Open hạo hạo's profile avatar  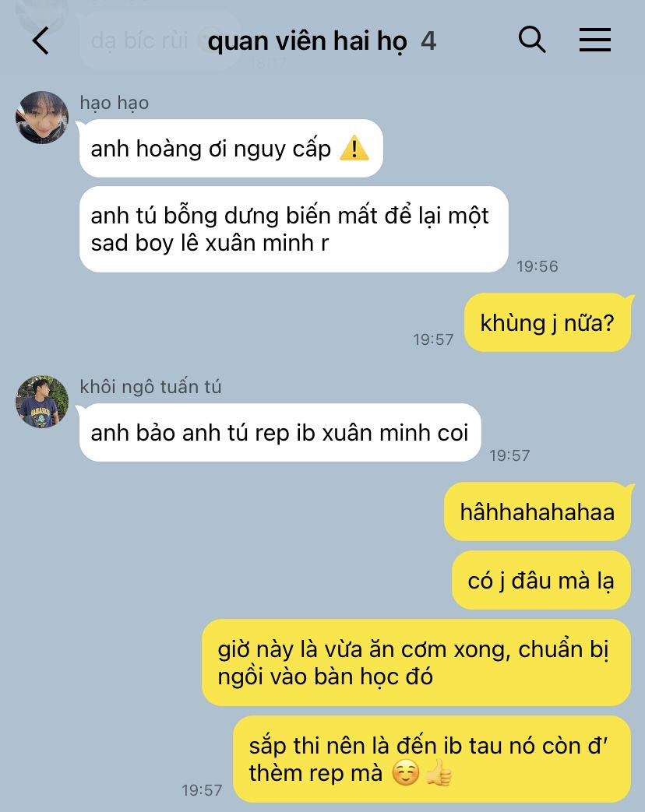point(42,118)
